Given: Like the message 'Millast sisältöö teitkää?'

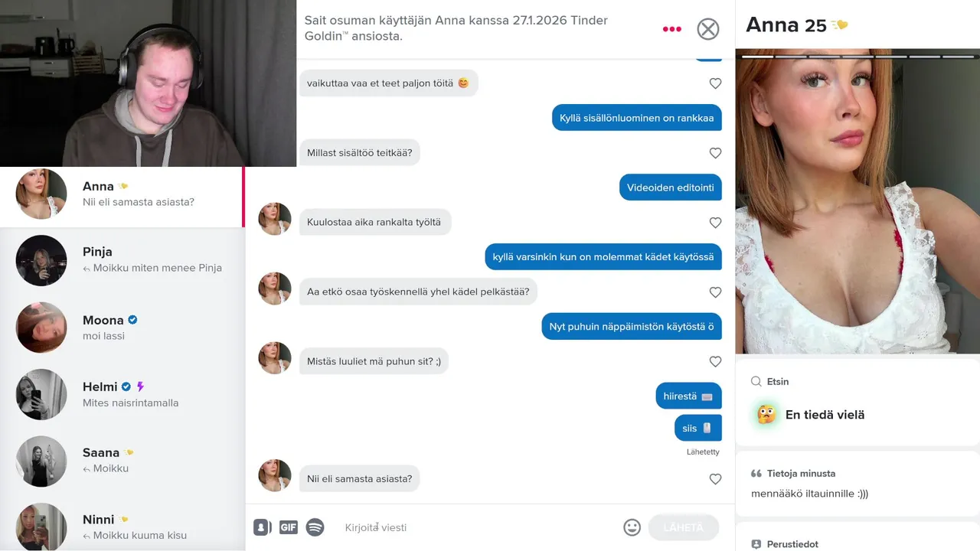Looking at the screenshot, I should [715, 153].
